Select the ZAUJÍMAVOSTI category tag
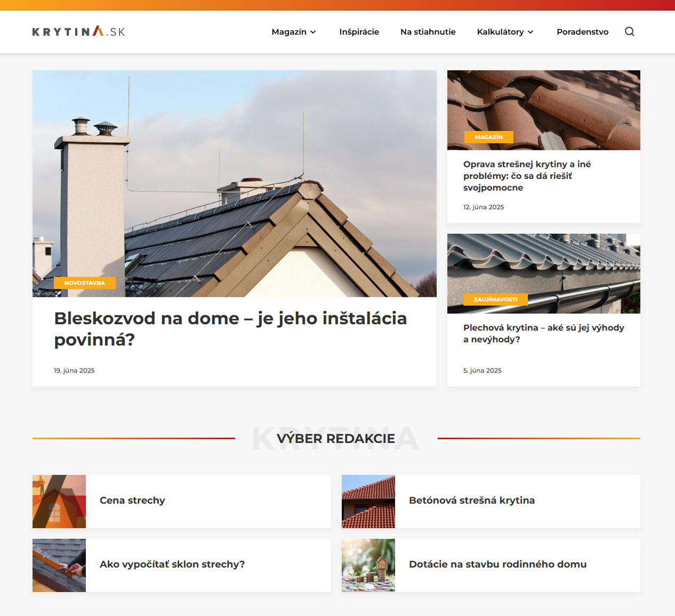This screenshot has width=675, height=616. pyautogui.click(x=495, y=299)
